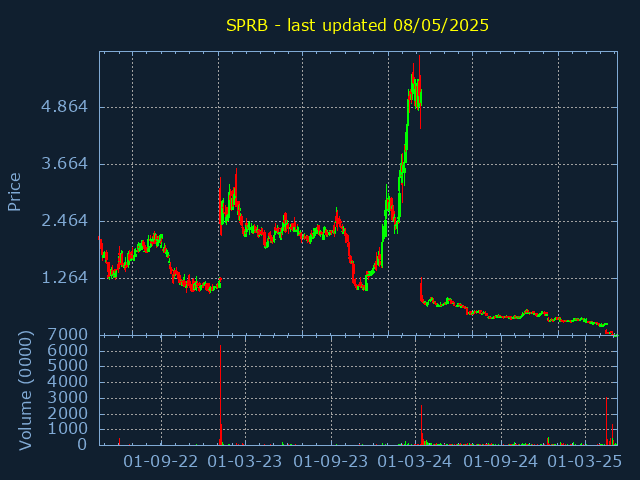Click the 4000 volume axis label
Image resolution: width=640 pixels, height=480 pixels.
[x=67, y=382]
